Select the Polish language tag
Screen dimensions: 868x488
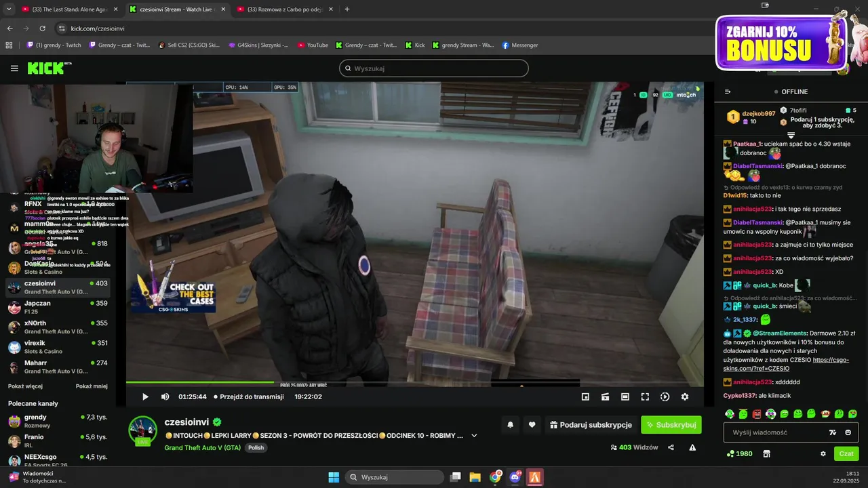click(256, 447)
